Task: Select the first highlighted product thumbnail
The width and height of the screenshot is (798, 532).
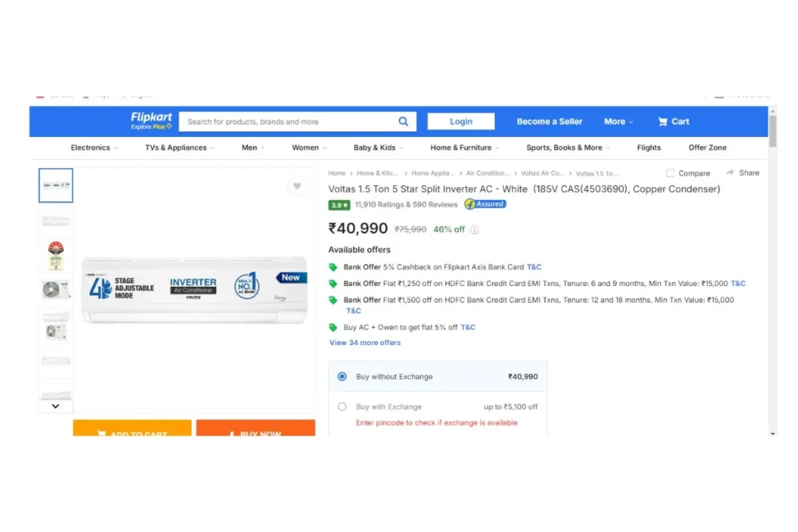Action: pos(56,185)
